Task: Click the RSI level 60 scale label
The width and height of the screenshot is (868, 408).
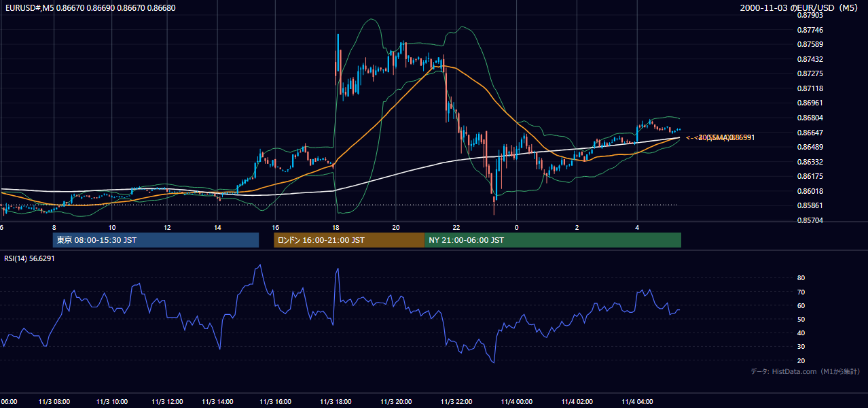Action: [801, 305]
